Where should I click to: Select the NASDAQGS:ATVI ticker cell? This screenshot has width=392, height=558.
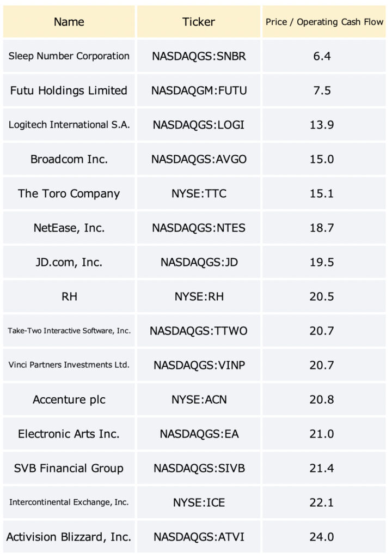(199, 537)
